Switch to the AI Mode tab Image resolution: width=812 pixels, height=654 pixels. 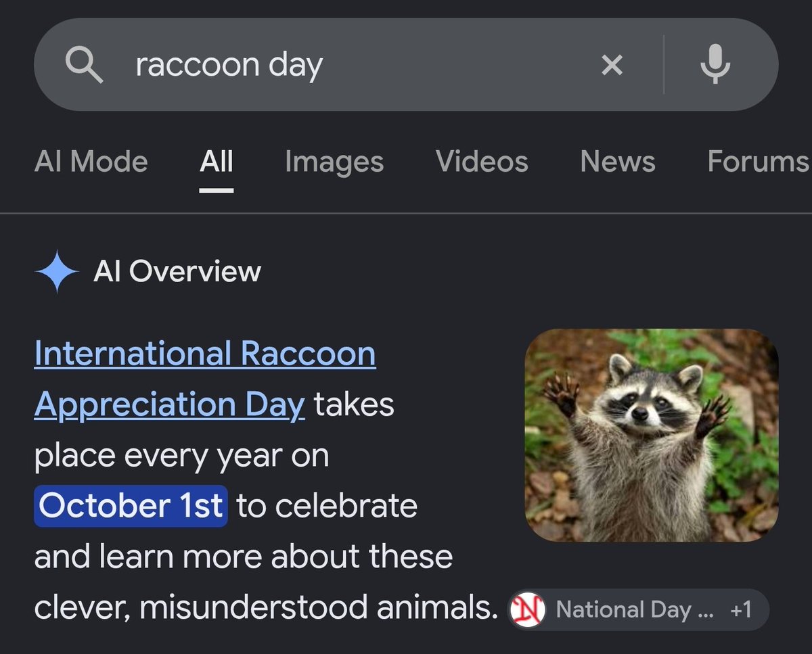pyautogui.click(x=91, y=162)
